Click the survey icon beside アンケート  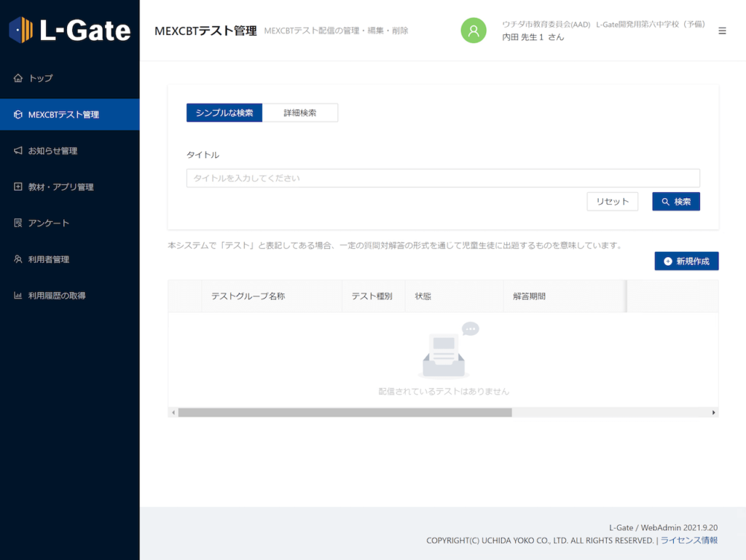click(x=18, y=223)
